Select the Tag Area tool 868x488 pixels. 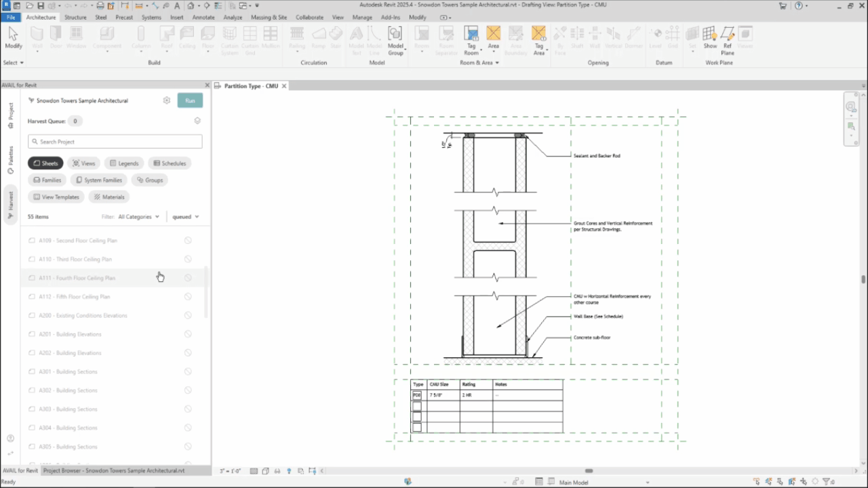[x=539, y=40]
